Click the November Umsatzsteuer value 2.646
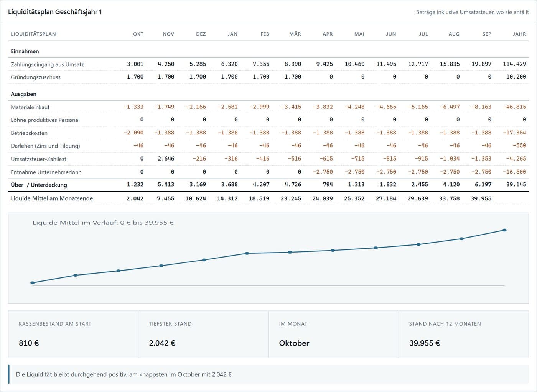The height and width of the screenshot is (392, 537). tap(166, 159)
